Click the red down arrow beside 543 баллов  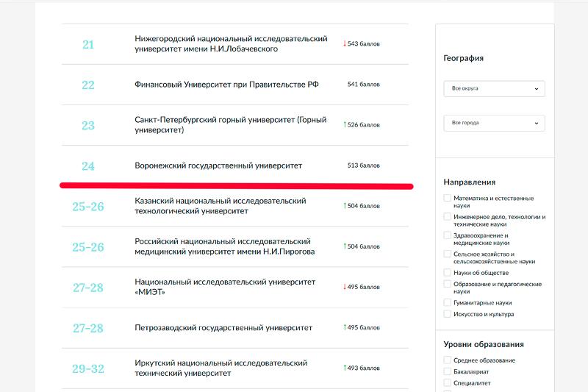click(344, 44)
